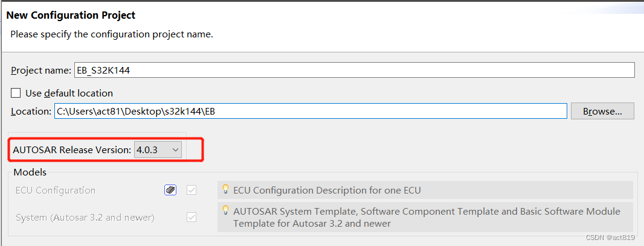644x246 pixels.
Task: Click the AUTOSAR Release Version label
Action: [x=71, y=150]
